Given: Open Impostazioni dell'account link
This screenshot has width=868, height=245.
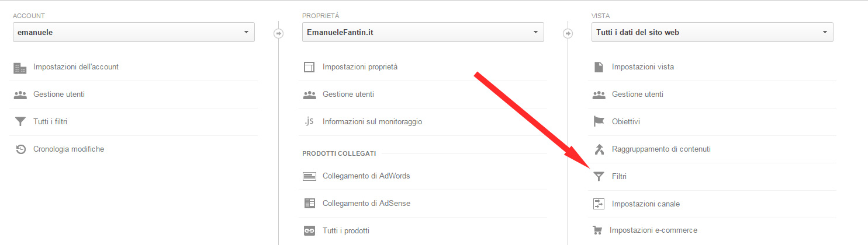Looking at the screenshot, I should (76, 67).
